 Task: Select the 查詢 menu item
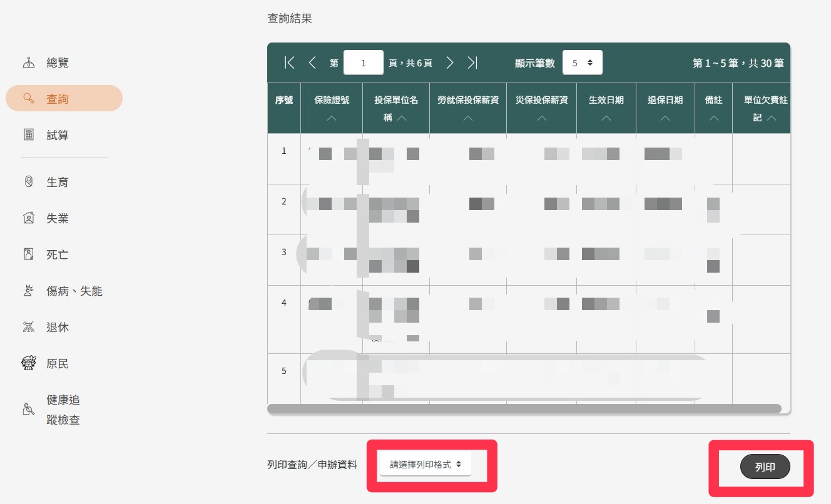point(64,99)
